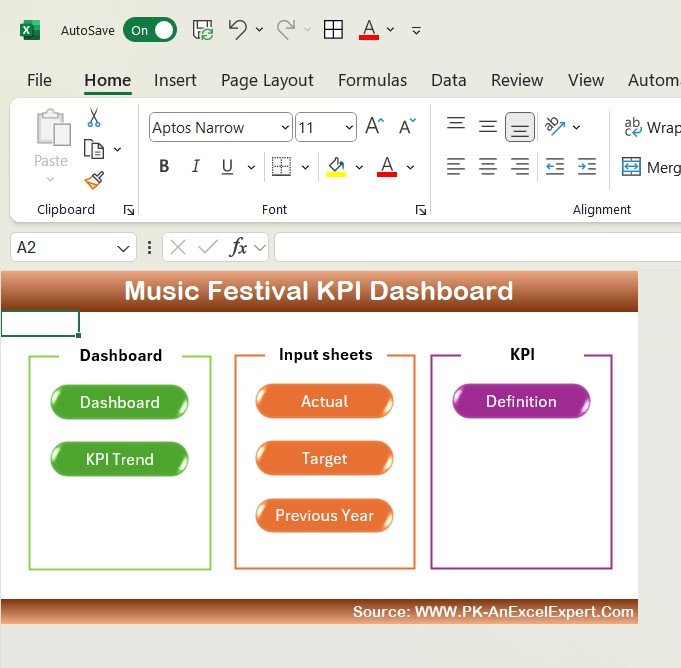Image resolution: width=681 pixels, height=668 pixels.
Task: Increase the font size
Action: [x=374, y=126]
